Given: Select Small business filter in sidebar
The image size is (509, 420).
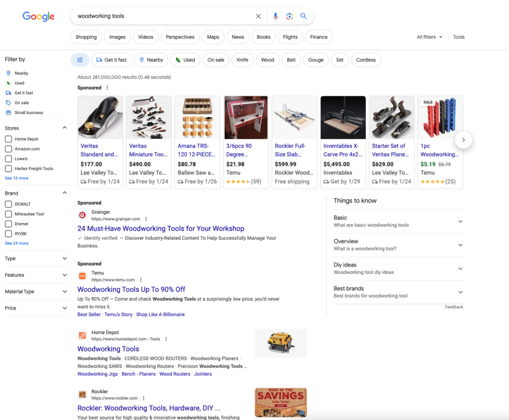Looking at the screenshot, I should tap(24, 113).
